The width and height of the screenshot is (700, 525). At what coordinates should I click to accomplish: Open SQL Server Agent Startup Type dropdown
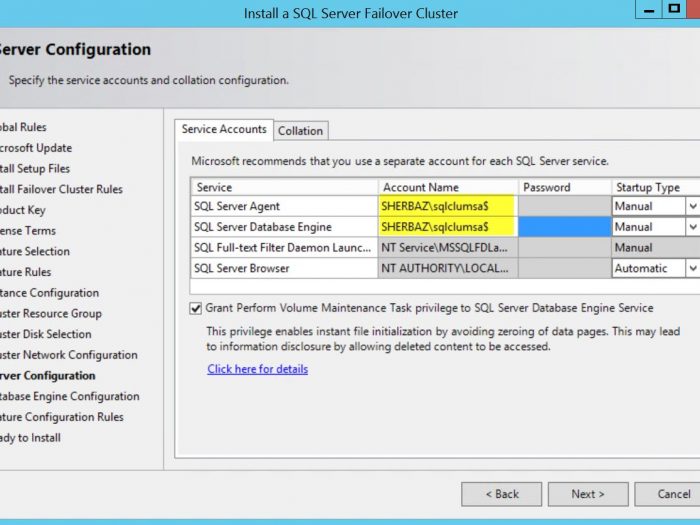[691, 206]
